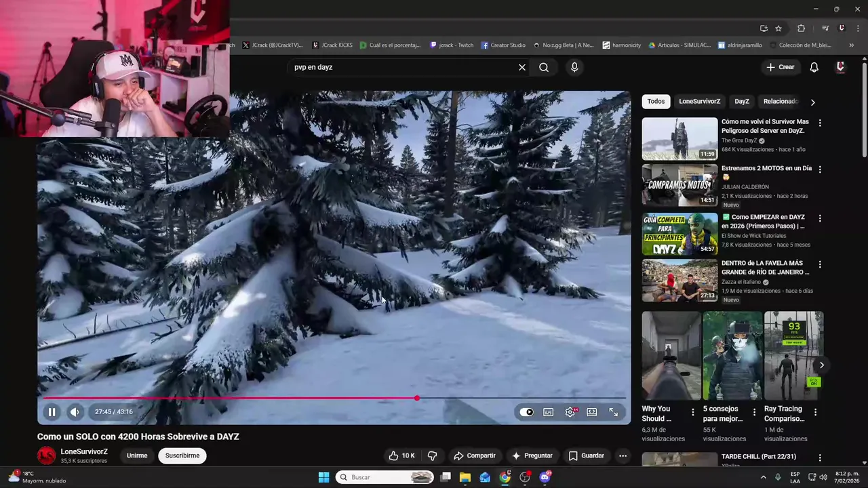Viewport: 868px width, 488px height.
Task: Open options for '5 consejos para mejor' short
Action: (x=754, y=412)
